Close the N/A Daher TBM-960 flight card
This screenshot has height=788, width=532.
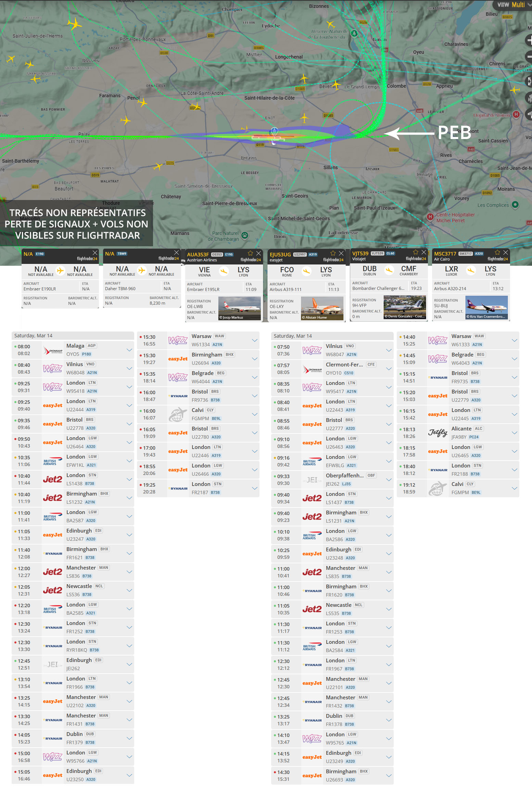tap(176, 253)
